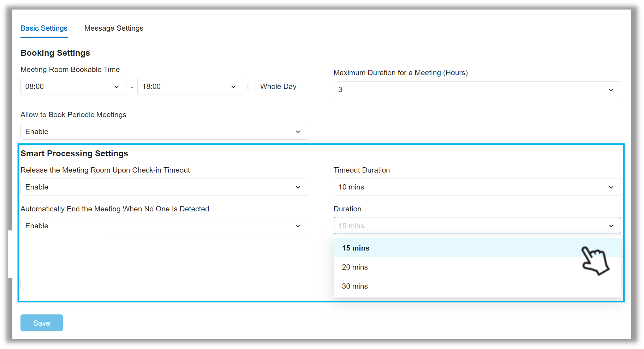The width and height of the screenshot is (644, 349).
Task: Expand the Maximum Duration for a Meeting dropdown
Action: pyautogui.click(x=477, y=90)
